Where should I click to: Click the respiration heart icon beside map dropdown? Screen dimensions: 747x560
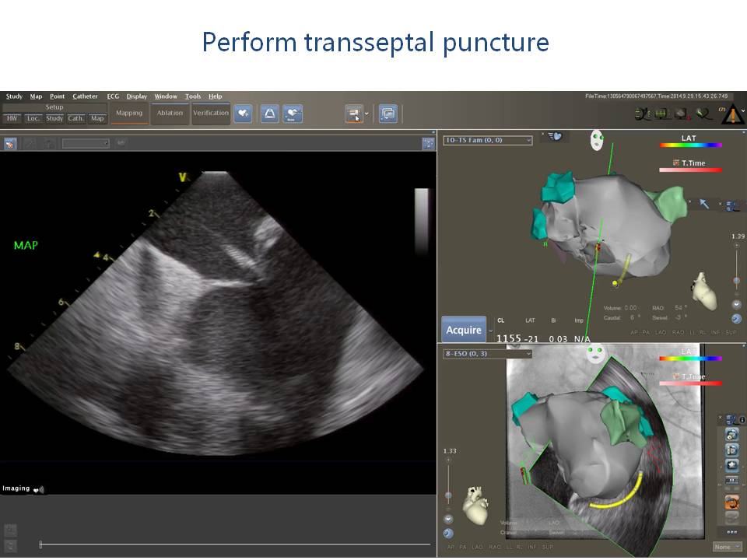coord(555,136)
